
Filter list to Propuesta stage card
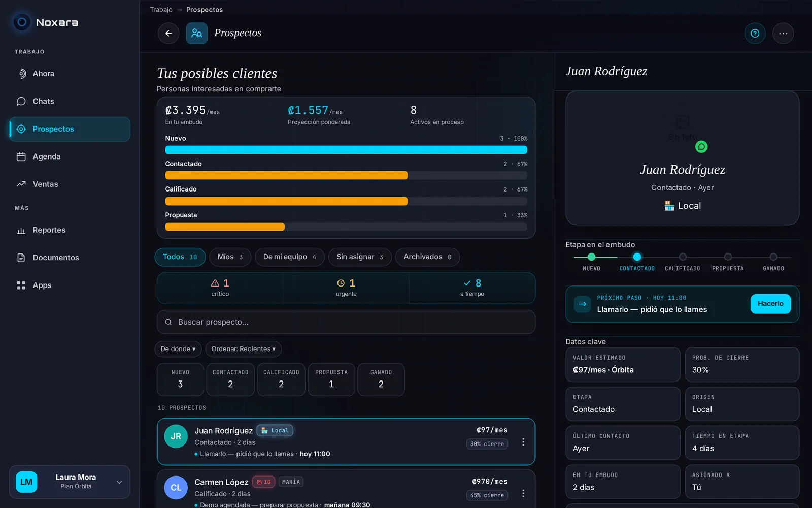coord(331,379)
